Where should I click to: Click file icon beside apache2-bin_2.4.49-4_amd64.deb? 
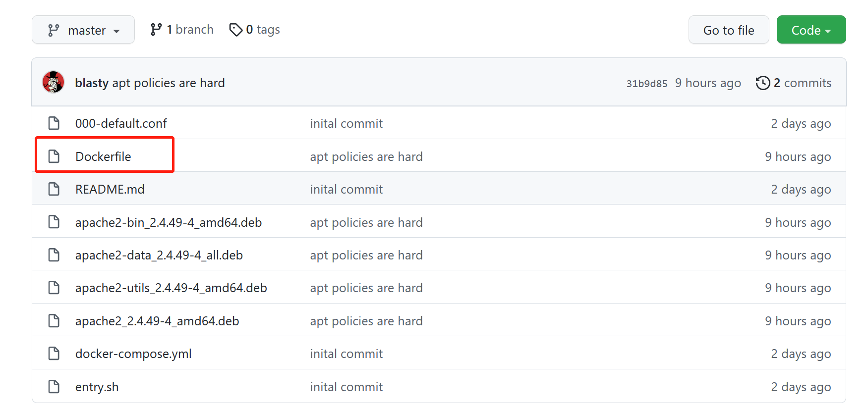pos(54,222)
